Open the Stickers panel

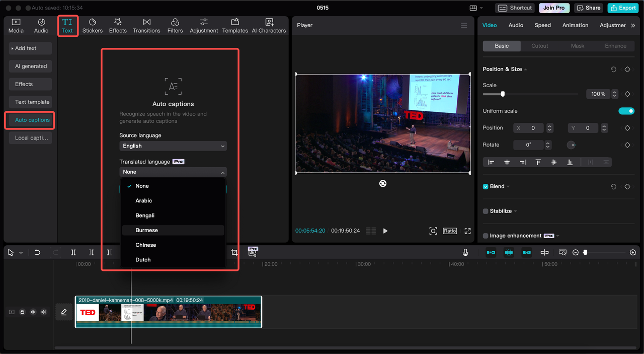[x=92, y=26]
